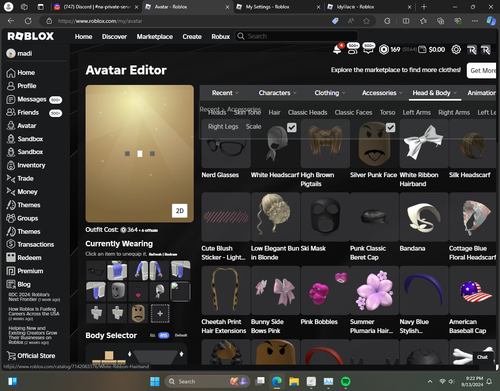Select the White Ribbon Hairband item
The height and width of the screenshot is (391, 500).
(x=424, y=144)
